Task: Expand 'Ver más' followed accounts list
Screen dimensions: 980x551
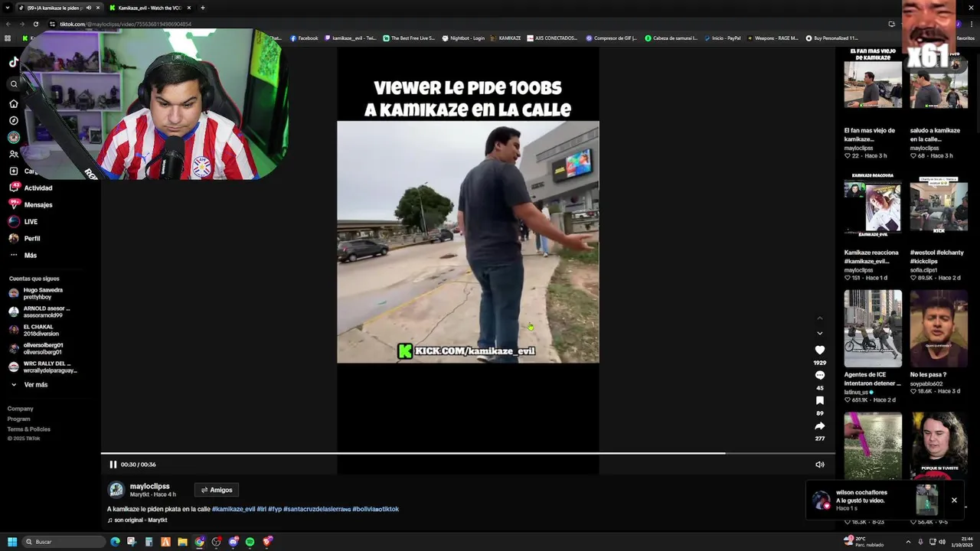Action: pyautogui.click(x=29, y=384)
